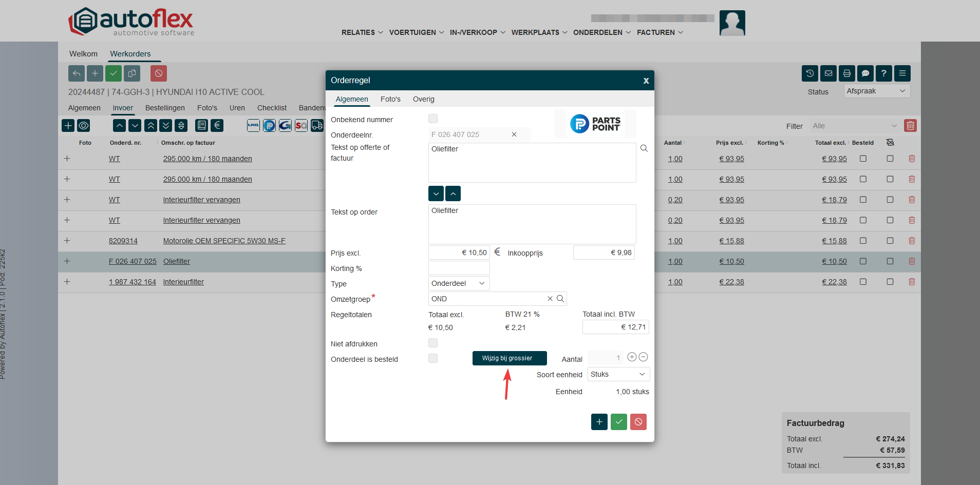Image resolution: width=980 pixels, height=485 pixels.
Task: Expand the Soort eenheid dropdown
Action: pyautogui.click(x=618, y=374)
